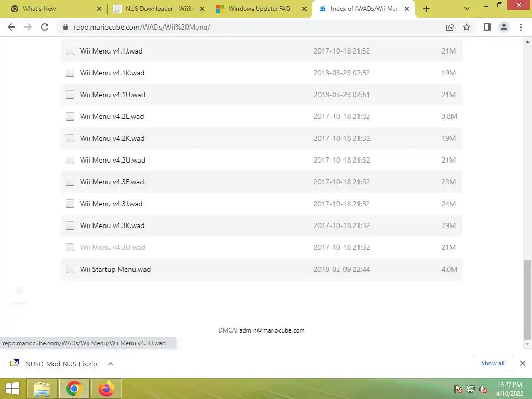The width and height of the screenshot is (532, 399).
Task: Bookmark this page with the star
Action: click(467, 27)
